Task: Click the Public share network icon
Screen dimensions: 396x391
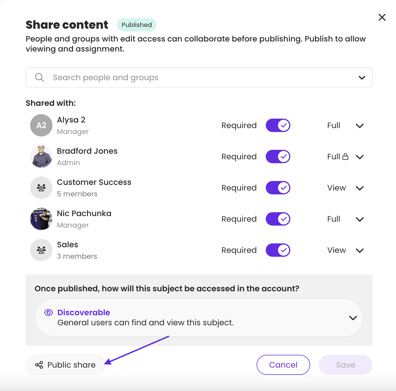Action: tap(39, 365)
